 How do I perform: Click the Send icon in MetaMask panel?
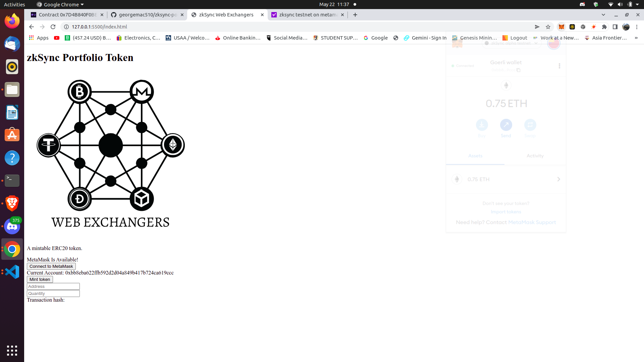(505, 125)
